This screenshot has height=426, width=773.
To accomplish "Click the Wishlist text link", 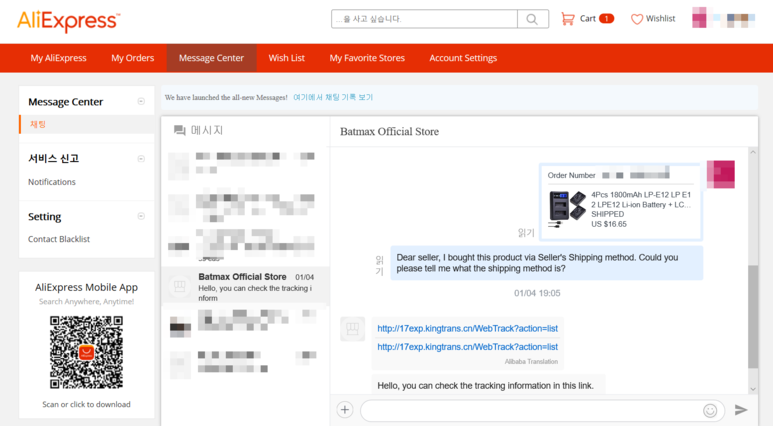I will coord(661,19).
